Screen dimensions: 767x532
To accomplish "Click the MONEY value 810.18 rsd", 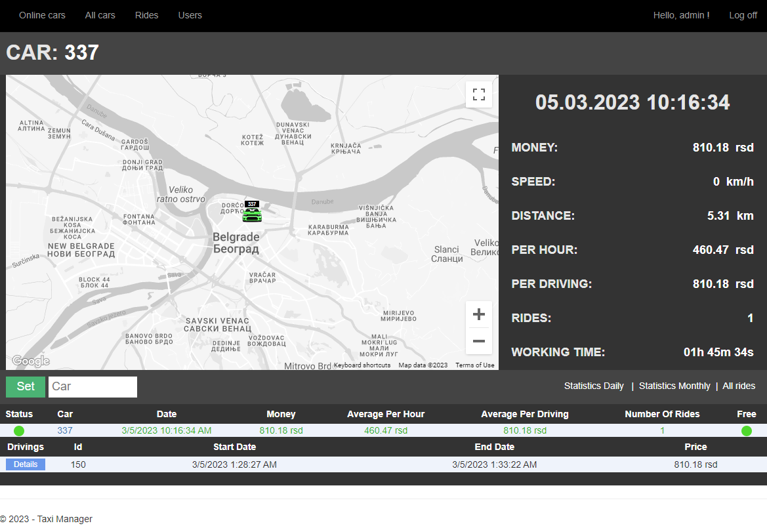I will pyautogui.click(x=723, y=147).
